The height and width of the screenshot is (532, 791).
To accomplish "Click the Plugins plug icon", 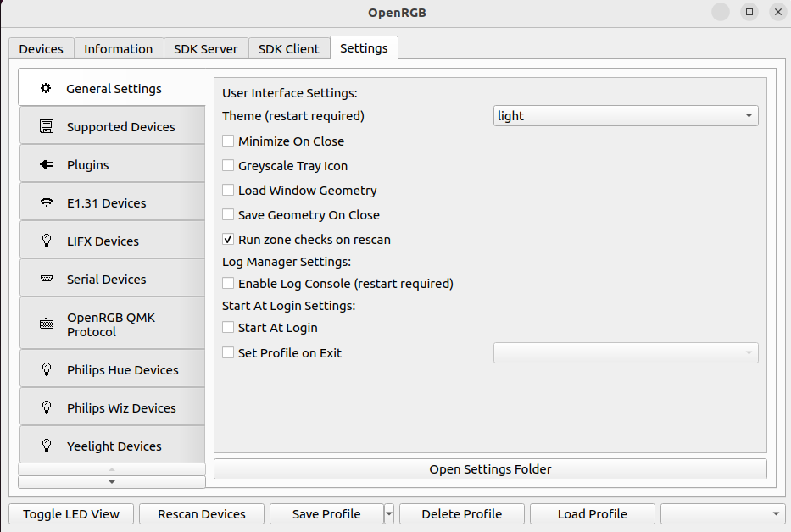I will 47,165.
